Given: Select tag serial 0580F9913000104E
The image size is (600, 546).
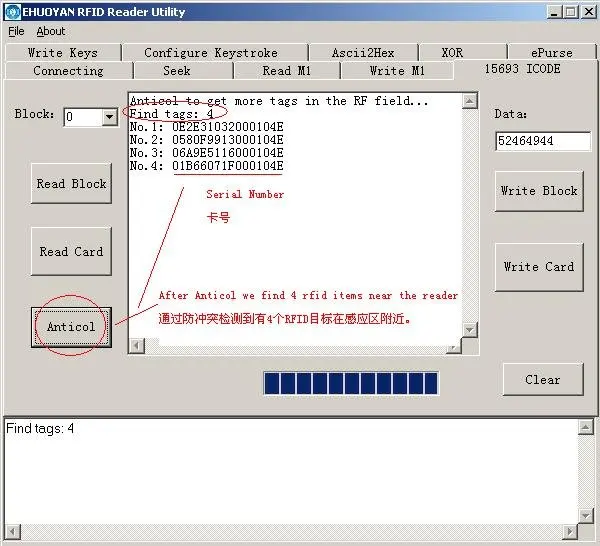Looking at the screenshot, I should point(228,140).
